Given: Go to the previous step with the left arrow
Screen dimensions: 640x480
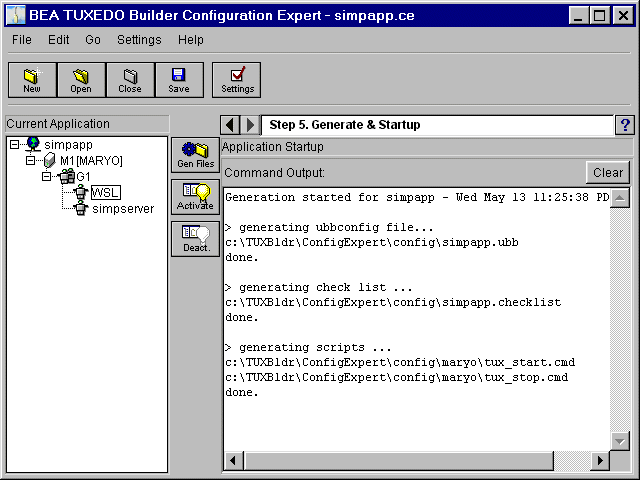Looking at the screenshot, I should 230,125.
